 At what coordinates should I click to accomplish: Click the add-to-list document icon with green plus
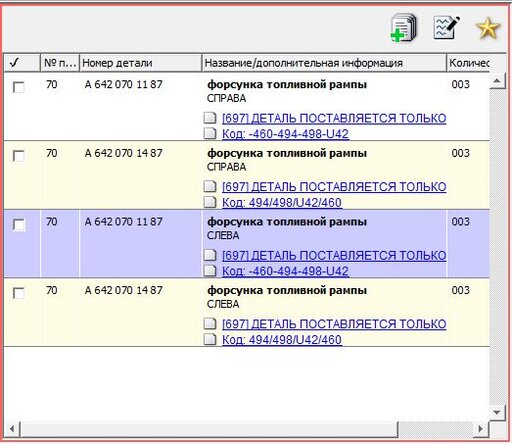point(404,28)
